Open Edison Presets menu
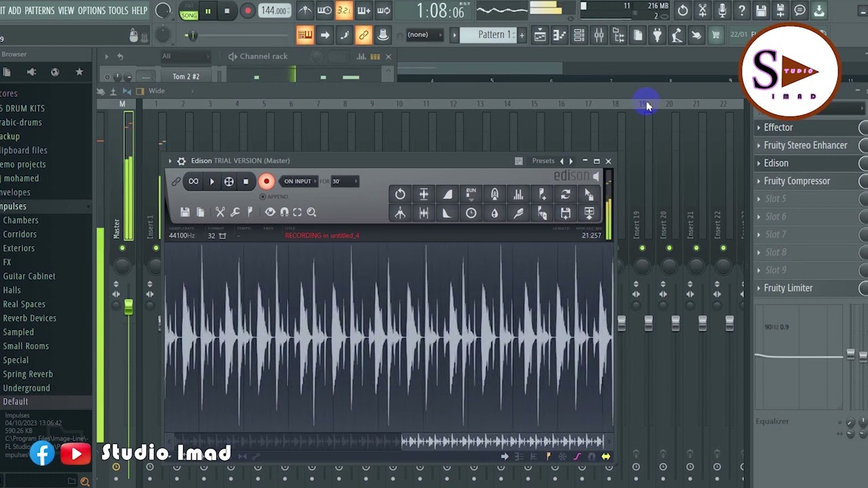The height and width of the screenshot is (488, 868). (542, 161)
